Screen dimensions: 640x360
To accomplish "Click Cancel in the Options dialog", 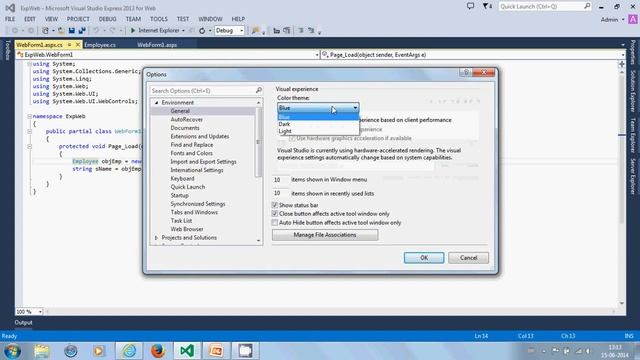I will point(468,258).
